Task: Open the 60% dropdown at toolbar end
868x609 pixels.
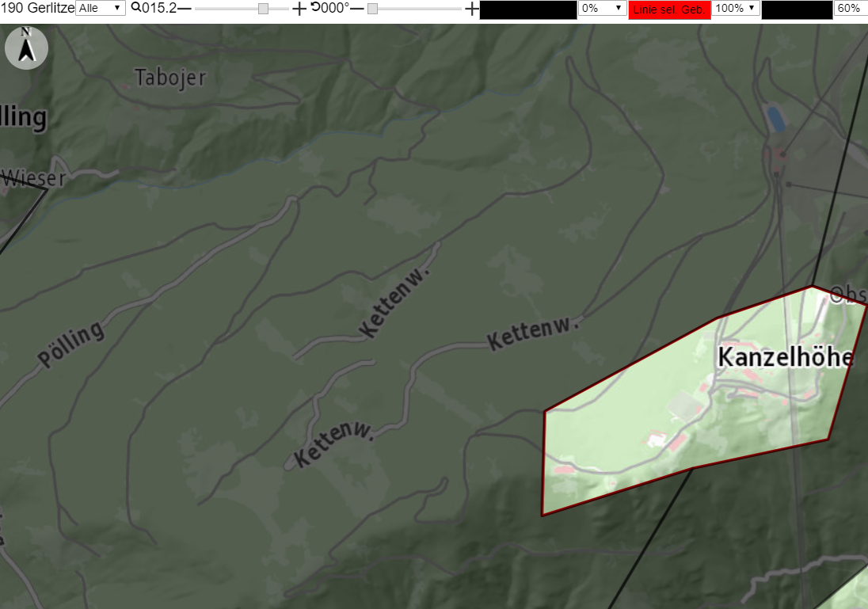Action: pos(851,8)
